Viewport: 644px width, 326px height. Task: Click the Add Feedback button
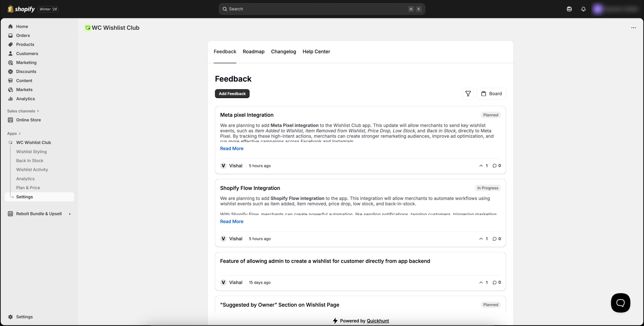(x=232, y=94)
